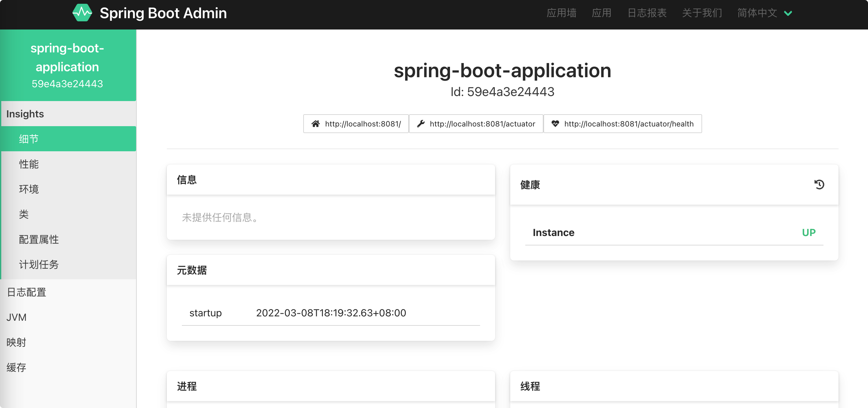Open the 关于我们 navigation item
This screenshot has width=868, height=408.
702,13
